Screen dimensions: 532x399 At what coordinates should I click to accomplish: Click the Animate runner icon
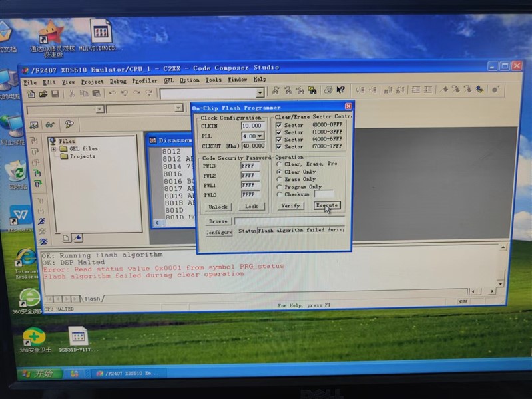(x=43, y=241)
